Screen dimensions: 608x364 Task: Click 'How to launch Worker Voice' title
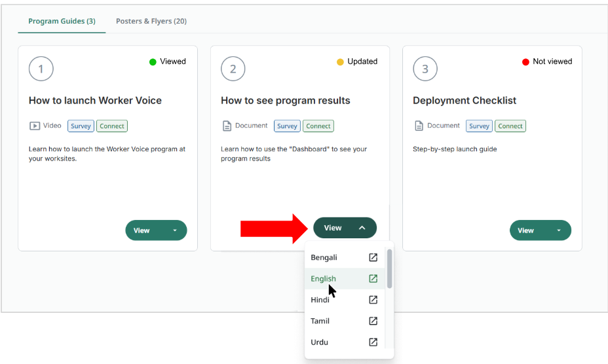click(x=95, y=100)
